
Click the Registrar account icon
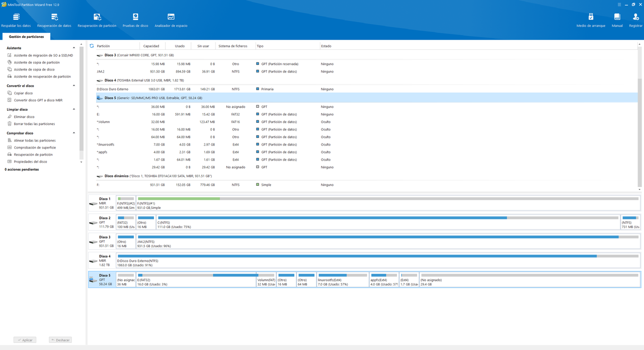(636, 20)
